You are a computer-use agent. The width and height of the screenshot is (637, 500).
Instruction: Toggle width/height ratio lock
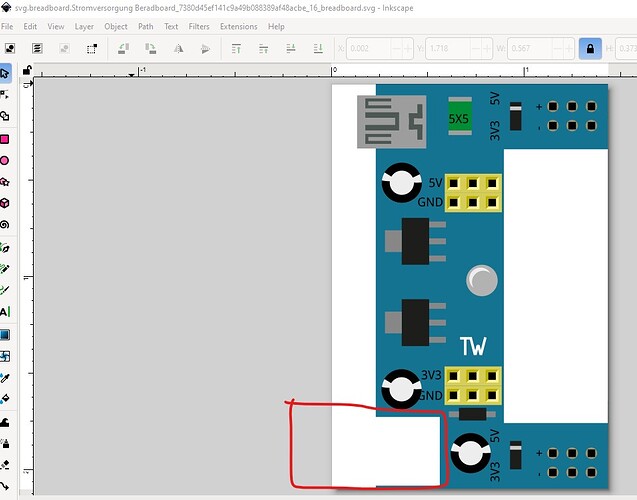(590, 48)
